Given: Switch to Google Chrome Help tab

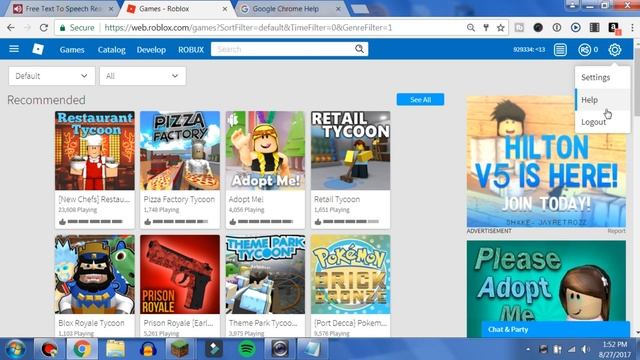Looking at the screenshot, I should pyautogui.click(x=291, y=9).
